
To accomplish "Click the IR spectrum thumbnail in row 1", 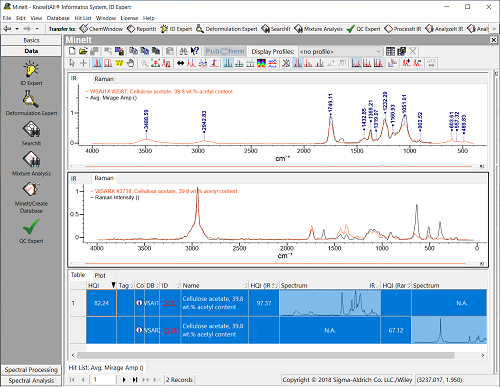I will [x=330, y=303].
